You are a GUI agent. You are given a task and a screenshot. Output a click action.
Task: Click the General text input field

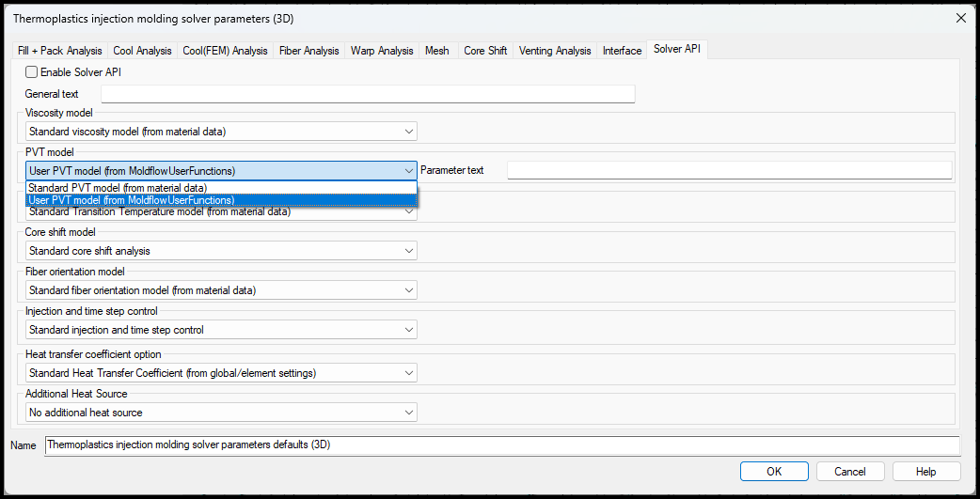368,94
